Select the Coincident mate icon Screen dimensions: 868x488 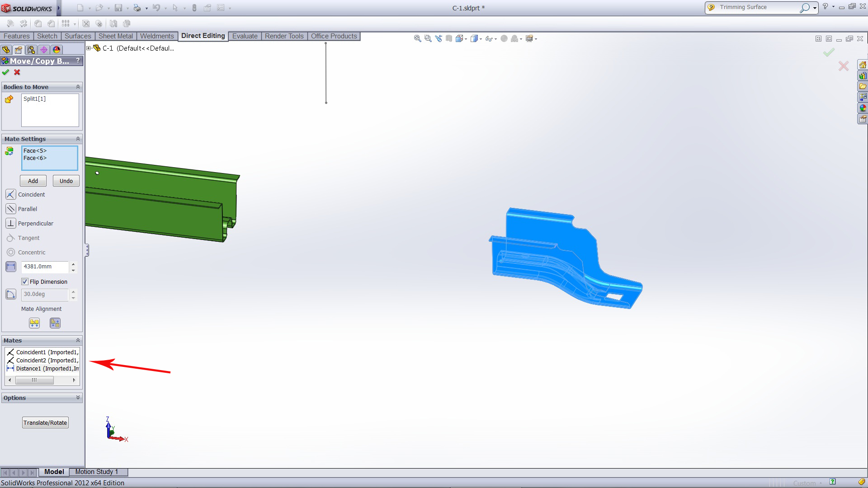10,195
